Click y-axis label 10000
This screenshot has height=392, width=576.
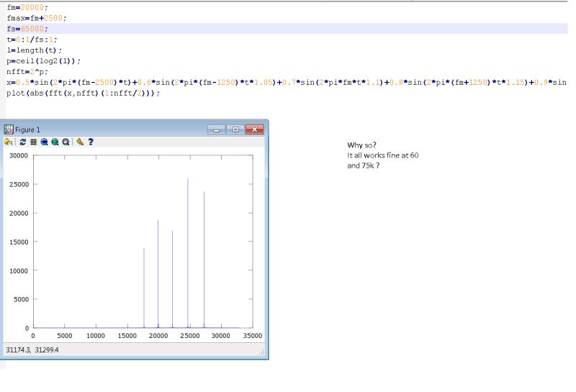pos(19,271)
